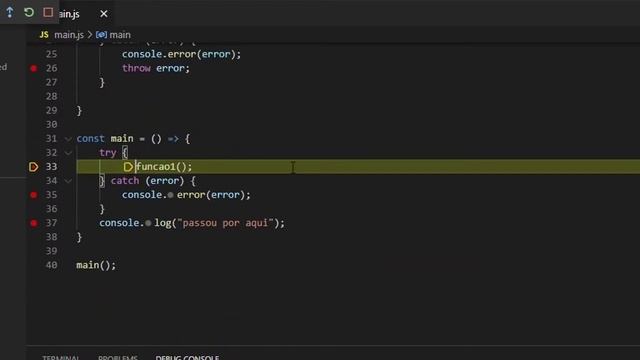Select the main.js editor tab
The image size is (640, 360).
coord(69,14)
